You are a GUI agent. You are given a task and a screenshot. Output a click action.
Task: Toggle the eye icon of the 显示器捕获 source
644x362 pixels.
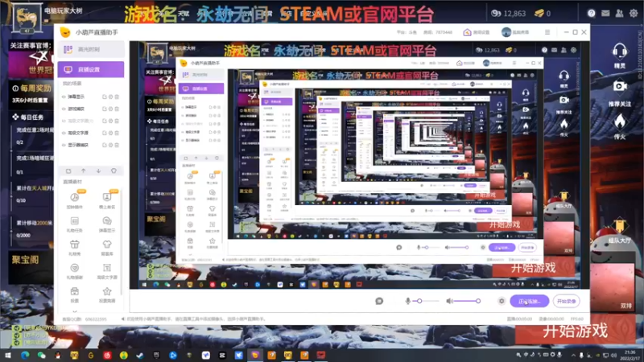[64, 145]
